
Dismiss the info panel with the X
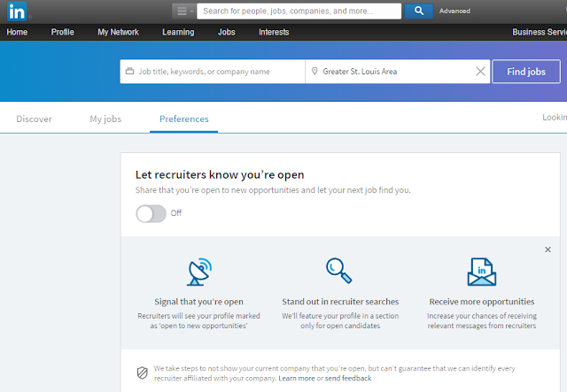[x=548, y=250]
